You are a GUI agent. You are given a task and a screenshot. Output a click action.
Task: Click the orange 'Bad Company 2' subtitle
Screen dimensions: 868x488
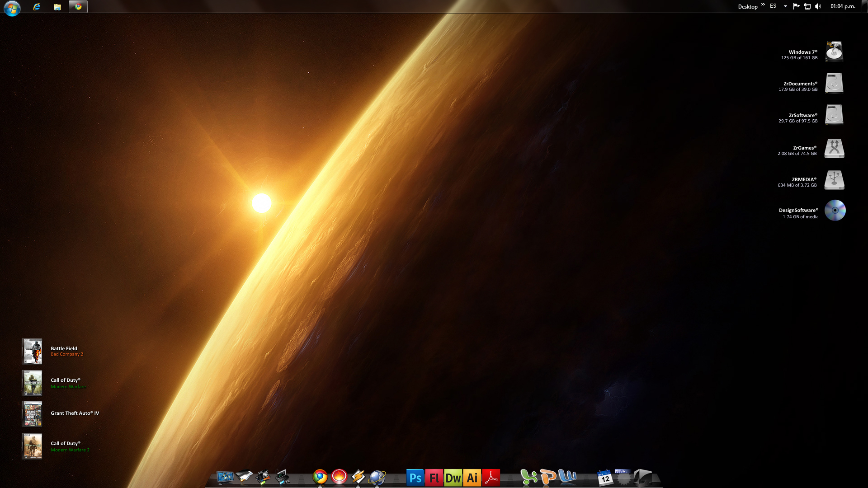[67, 354]
